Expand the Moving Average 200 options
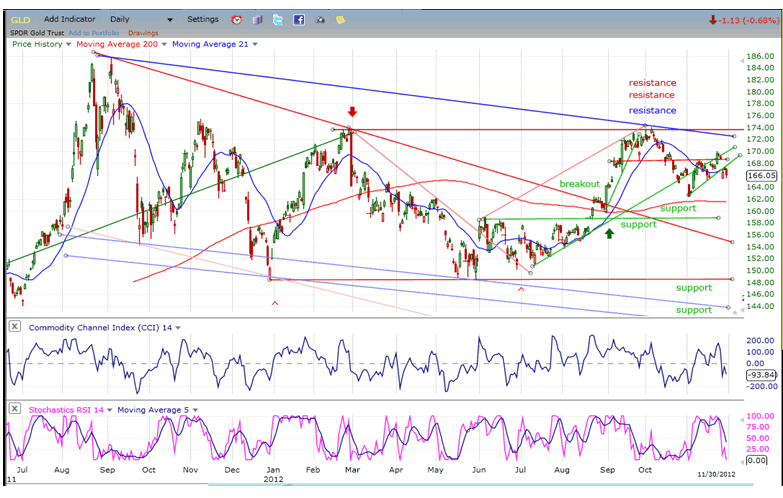Image resolution: width=783 pixels, height=498 pixels. coord(164,44)
